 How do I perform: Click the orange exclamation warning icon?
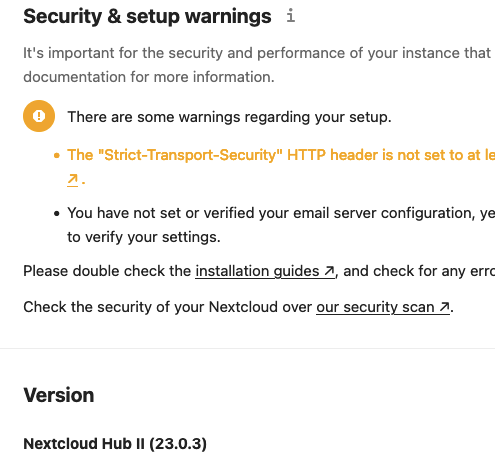tap(39, 116)
